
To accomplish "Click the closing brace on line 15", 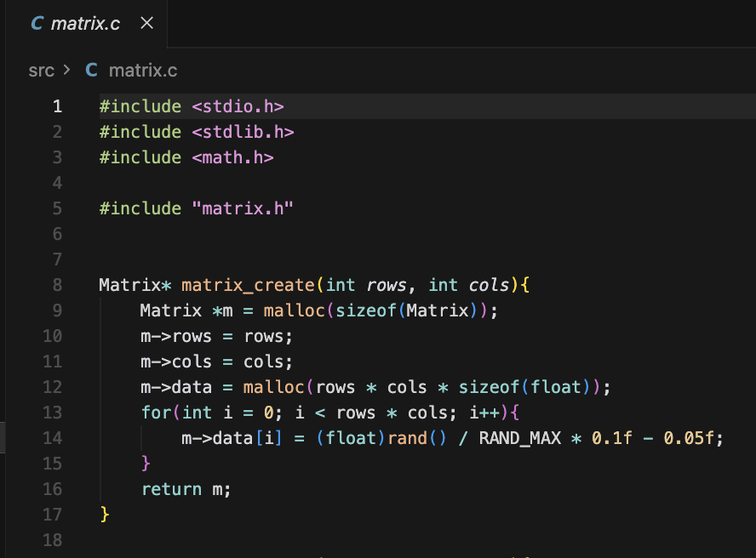I will [146, 464].
